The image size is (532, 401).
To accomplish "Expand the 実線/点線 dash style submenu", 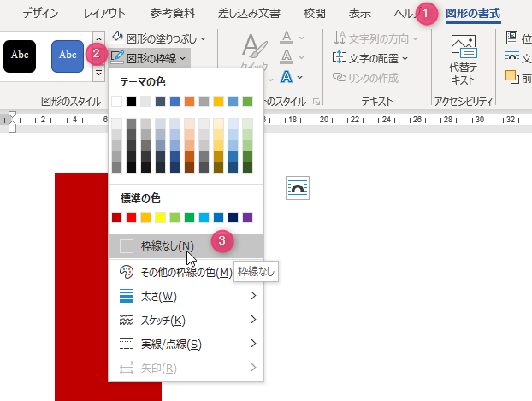I will tap(186, 344).
